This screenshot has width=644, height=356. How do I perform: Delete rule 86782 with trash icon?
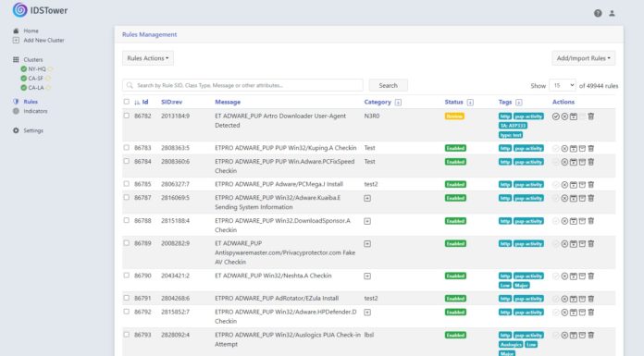pyautogui.click(x=591, y=117)
